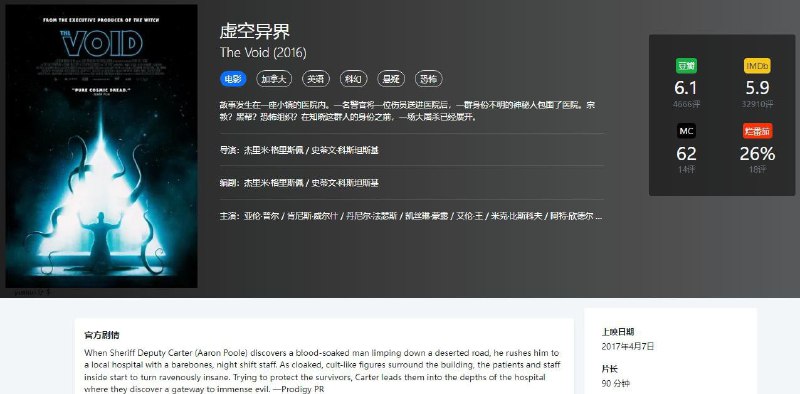Select the 加拿大 country tag

point(274,79)
